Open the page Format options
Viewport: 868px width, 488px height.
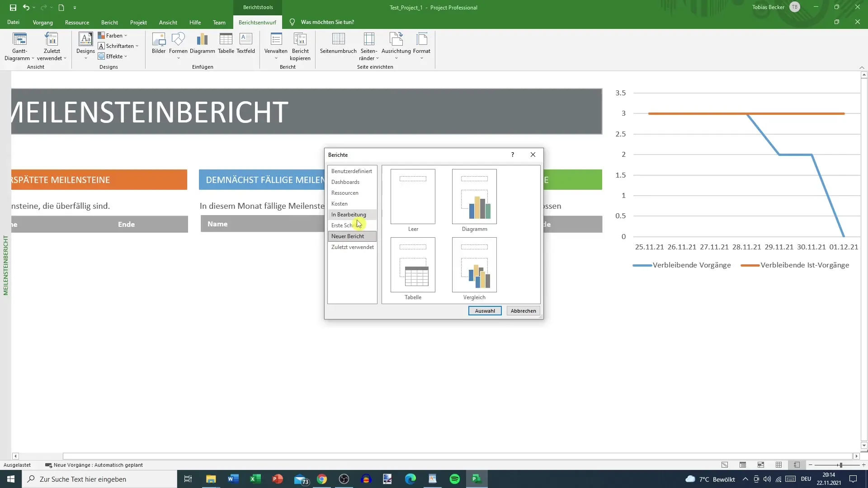pyautogui.click(x=421, y=46)
